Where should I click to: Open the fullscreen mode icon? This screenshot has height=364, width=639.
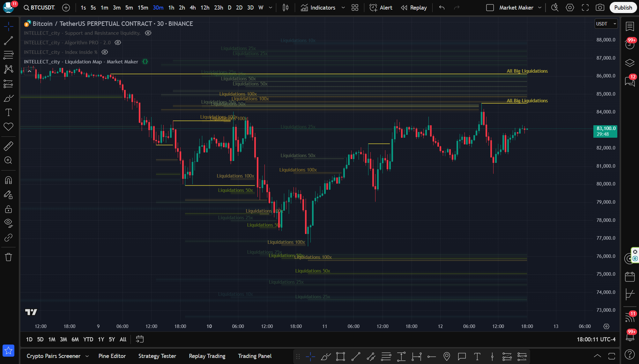(x=585, y=8)
